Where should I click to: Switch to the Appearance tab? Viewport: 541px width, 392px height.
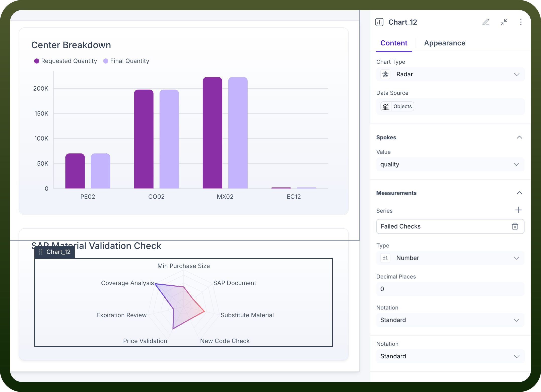(x=445, y=43)
